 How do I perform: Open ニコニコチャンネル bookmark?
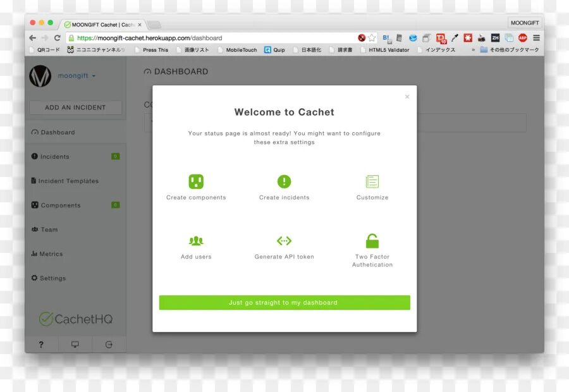[97, 50]
